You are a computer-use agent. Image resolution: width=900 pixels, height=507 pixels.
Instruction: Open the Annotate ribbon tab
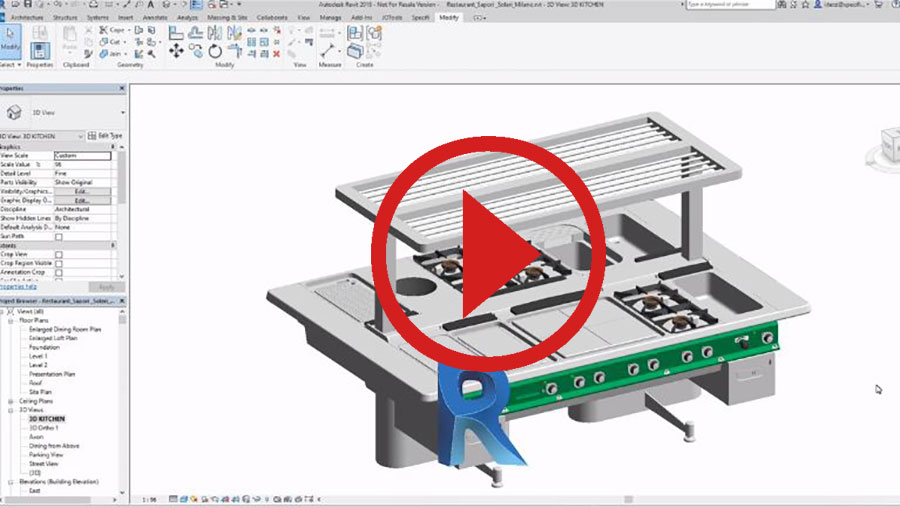coord(155,18)
